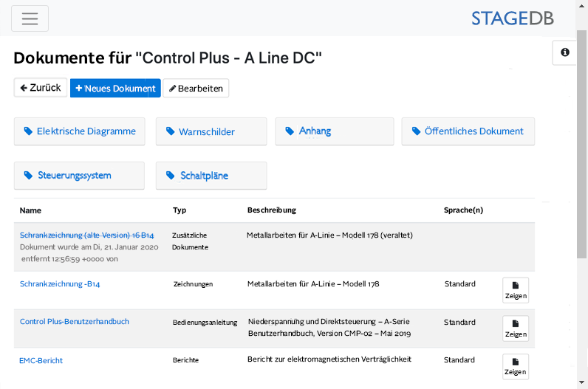Show the Schrankzeichnung -B14 document file
This screenshot has height=389, width=588.
(x=516, y=290)
